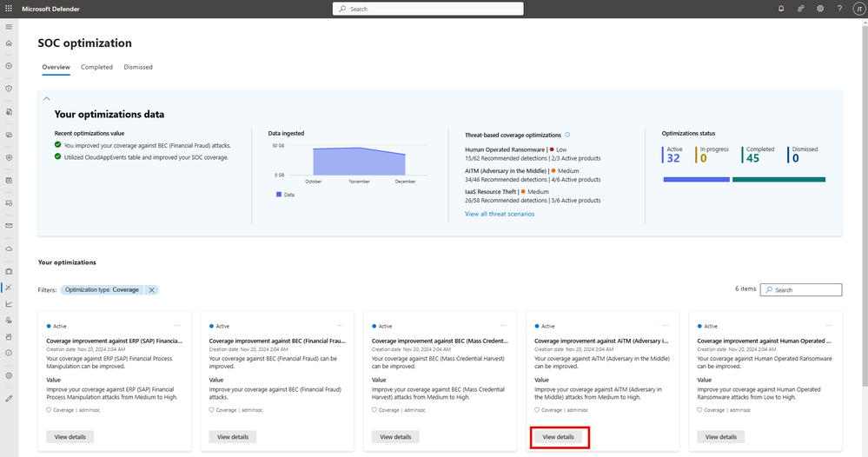Screen dimensions: 868x457
Task: Click the Optimization type: Coverage filter chip
Action: pyautogui.click(x=102, y=290)
